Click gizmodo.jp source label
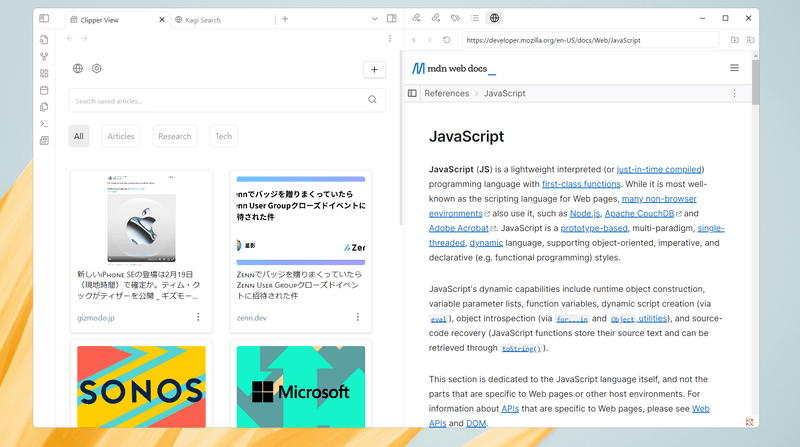The image size is (800, 447). 96,318
